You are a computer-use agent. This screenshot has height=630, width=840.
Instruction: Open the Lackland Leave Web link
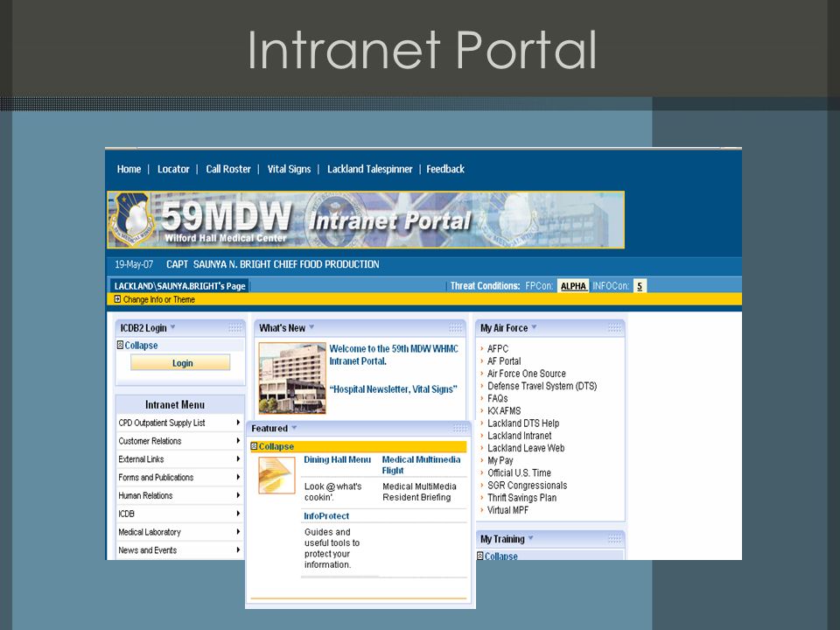(526, 448)
